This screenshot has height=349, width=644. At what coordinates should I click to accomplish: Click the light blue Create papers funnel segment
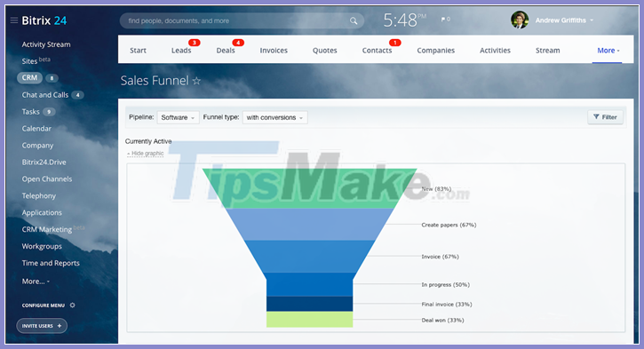point(310,224)
